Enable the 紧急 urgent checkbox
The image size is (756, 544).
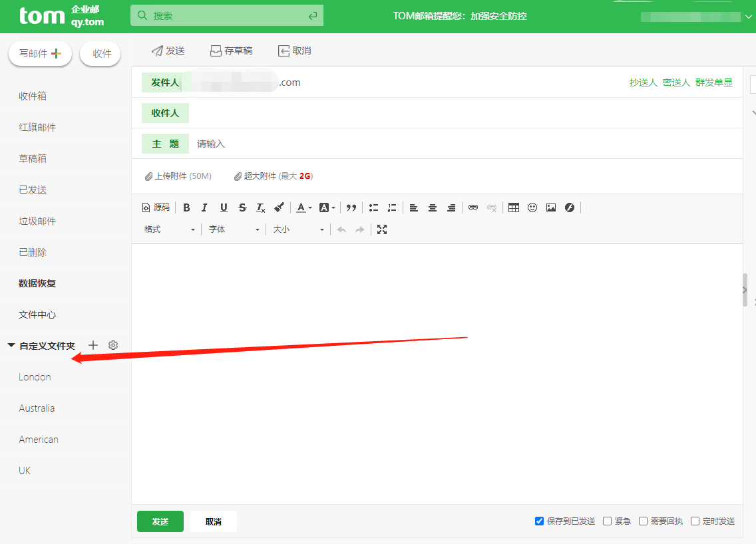(x=608, y=521)
